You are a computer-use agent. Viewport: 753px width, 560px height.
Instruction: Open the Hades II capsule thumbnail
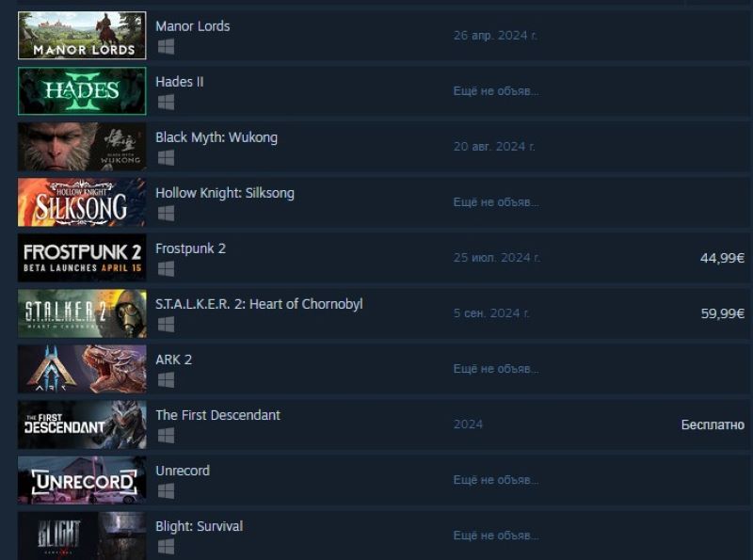tap(82, 91)
